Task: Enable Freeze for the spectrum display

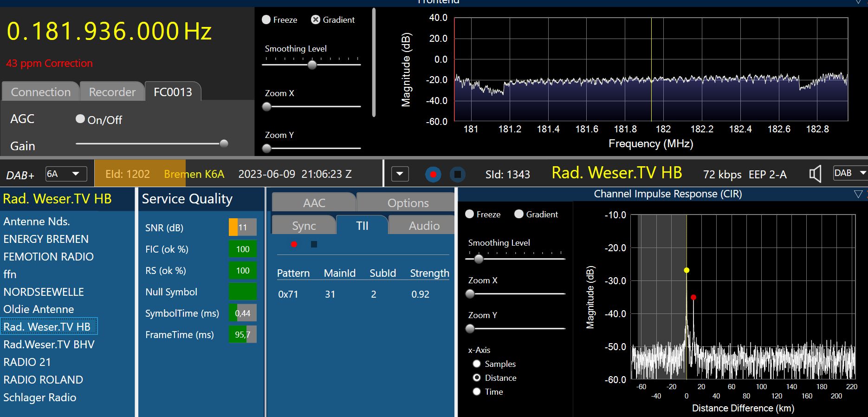Action: click(x=266, y=20)
